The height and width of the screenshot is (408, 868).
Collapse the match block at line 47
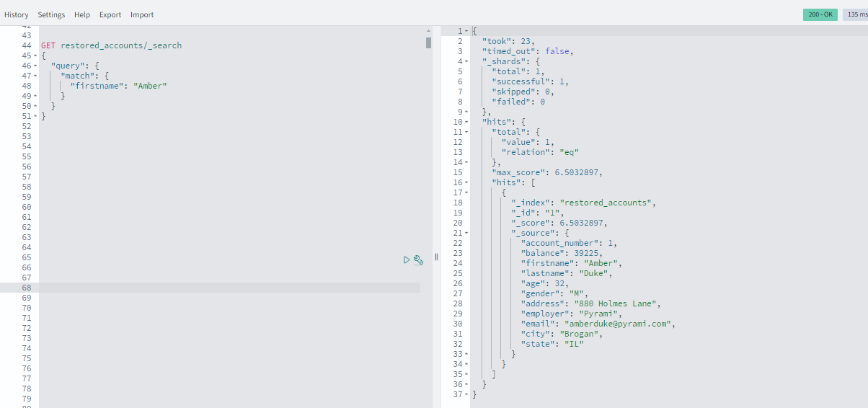35,76
